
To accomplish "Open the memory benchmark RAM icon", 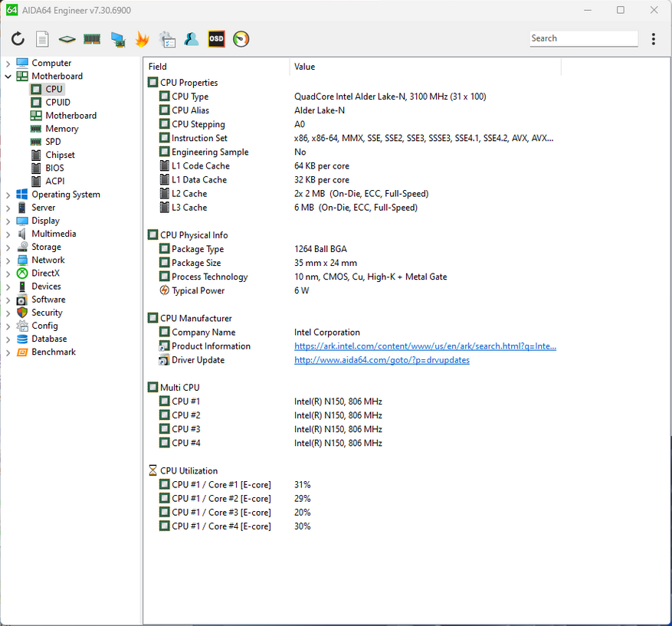I will pos(92,39).
